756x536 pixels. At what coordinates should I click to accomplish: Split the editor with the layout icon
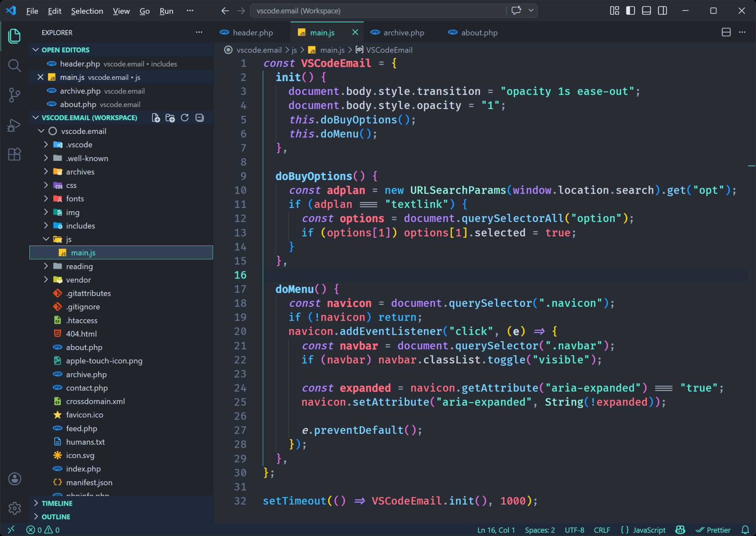726,32
